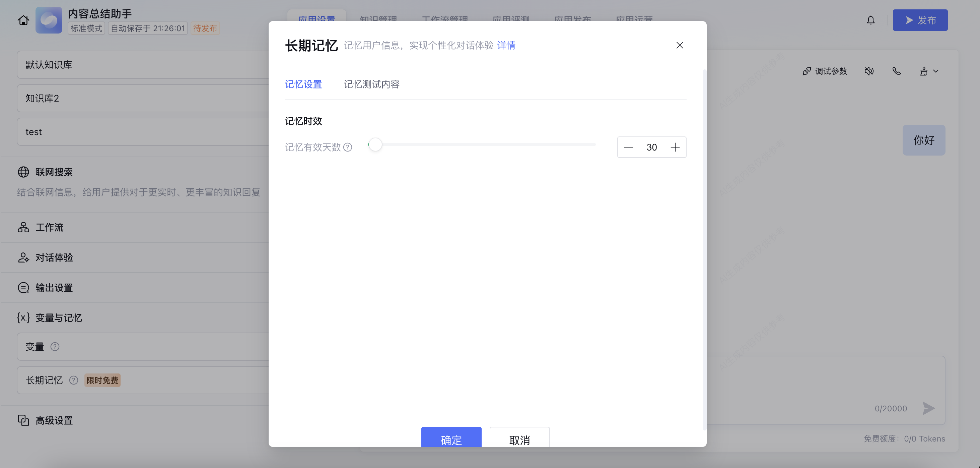The width and height of the screenshot is (980, 468).
Task: Click the memory days slider handle
Action: coord(375,145)
